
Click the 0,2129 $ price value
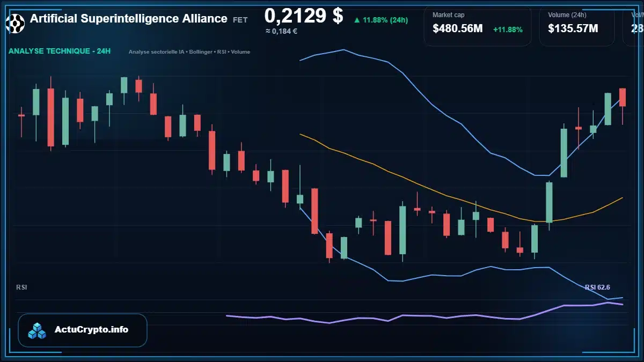pyautogui.click(x=304, y=16)
